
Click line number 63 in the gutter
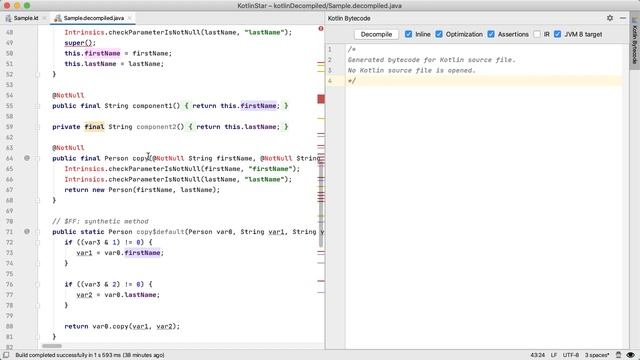9,148
